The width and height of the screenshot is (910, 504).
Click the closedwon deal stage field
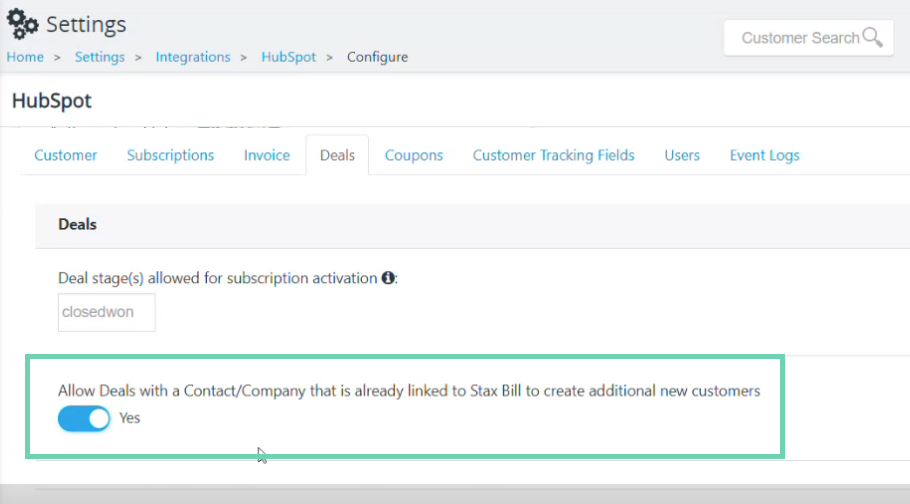coord(107,312)
